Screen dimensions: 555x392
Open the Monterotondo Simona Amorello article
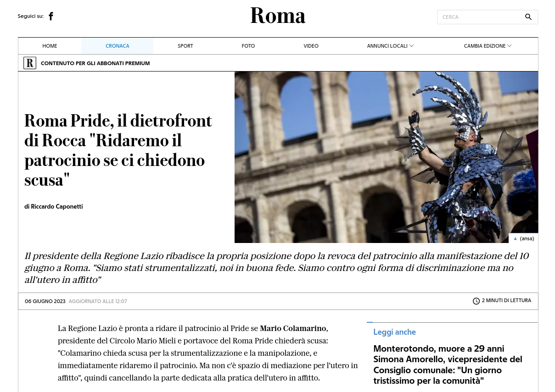(x=448, y=364)
